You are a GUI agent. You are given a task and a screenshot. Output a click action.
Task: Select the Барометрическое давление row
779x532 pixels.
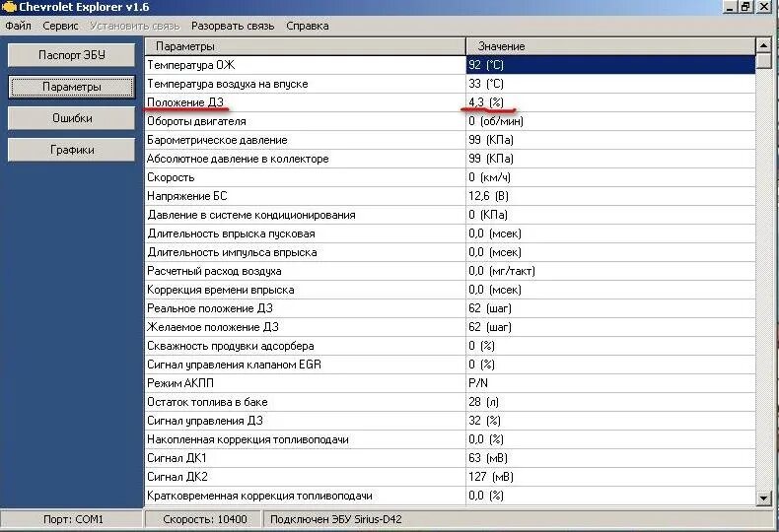pos(450,140)
